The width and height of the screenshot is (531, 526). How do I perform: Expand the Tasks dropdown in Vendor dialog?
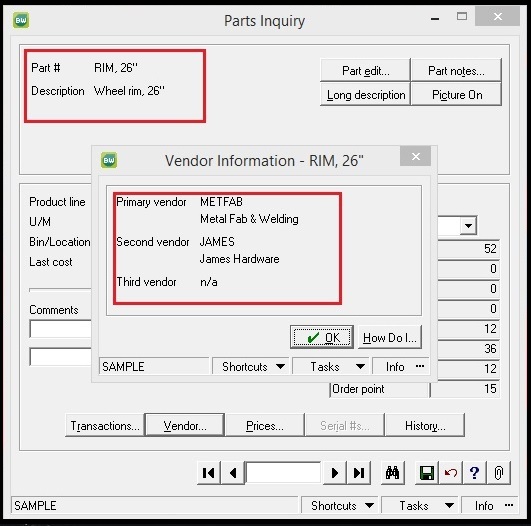tap(331, 366)
